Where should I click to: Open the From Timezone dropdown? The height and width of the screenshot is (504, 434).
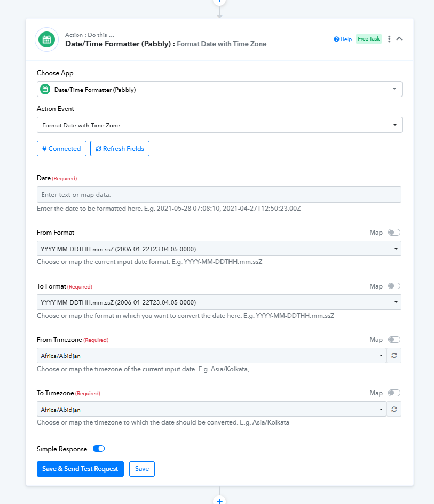coord(211,356)
